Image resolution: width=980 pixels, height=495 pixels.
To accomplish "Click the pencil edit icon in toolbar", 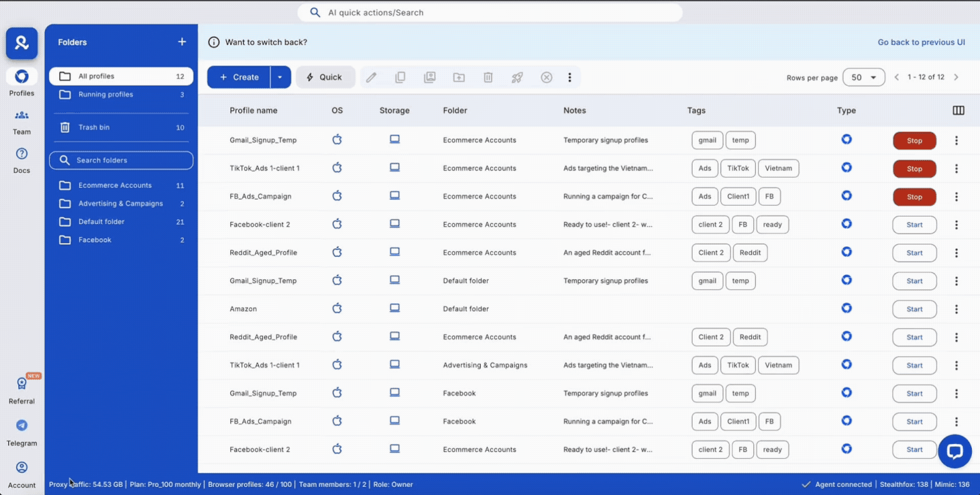I will pos(371,78).
